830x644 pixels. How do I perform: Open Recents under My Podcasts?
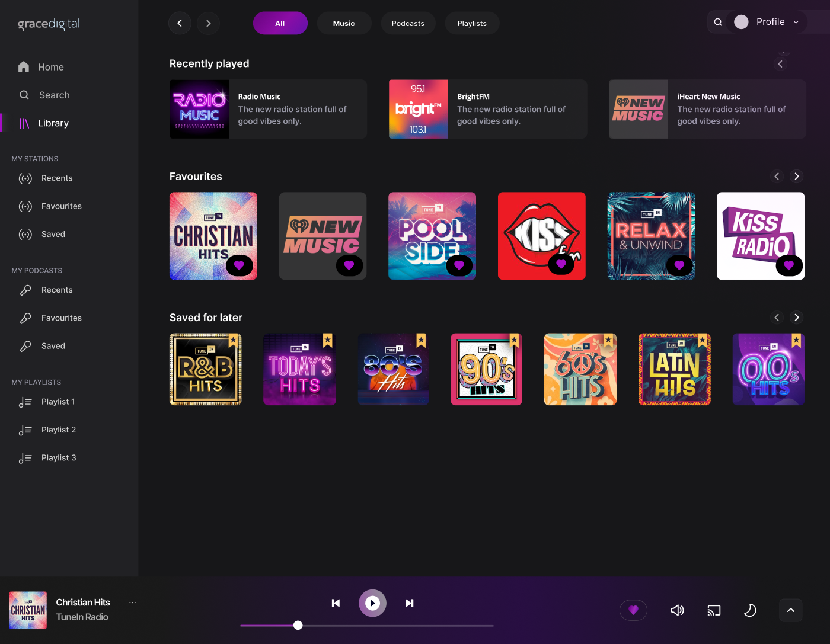click(x=46, y=290)
